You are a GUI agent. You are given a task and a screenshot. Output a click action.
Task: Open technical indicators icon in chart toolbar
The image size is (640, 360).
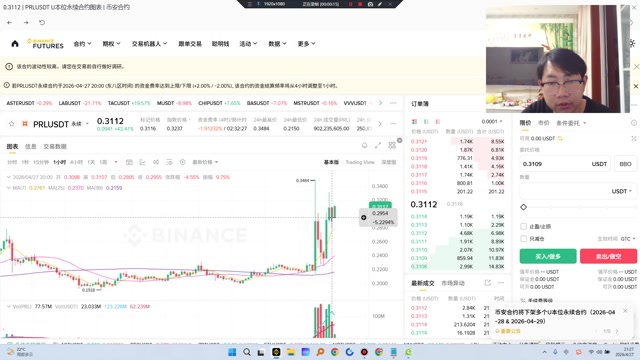tap(142, 162)
